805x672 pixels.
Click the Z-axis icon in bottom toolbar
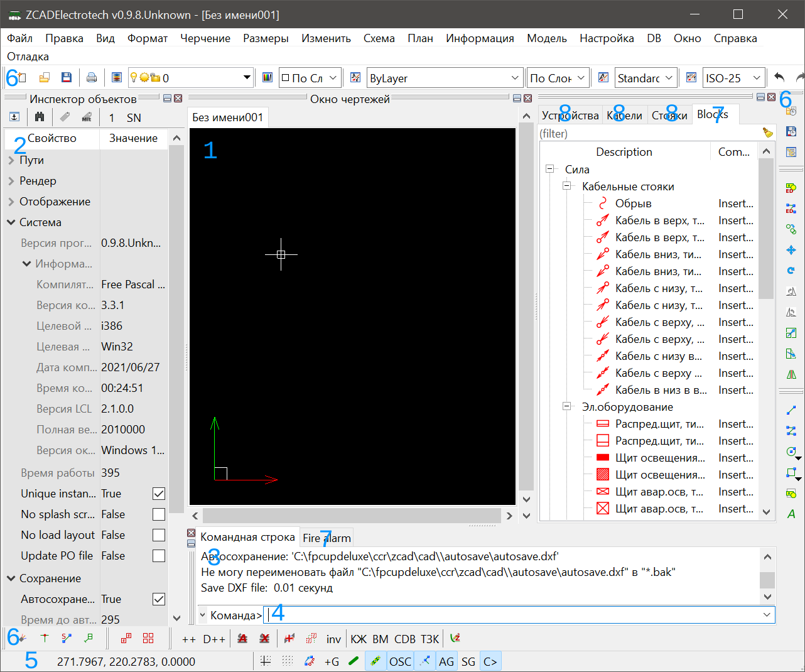(x=455, y=638)
